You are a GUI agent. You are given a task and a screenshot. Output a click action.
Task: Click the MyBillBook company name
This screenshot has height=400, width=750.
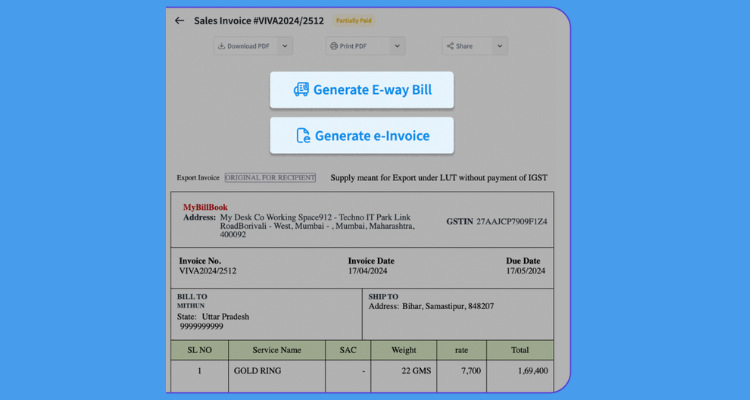point(205,208)
